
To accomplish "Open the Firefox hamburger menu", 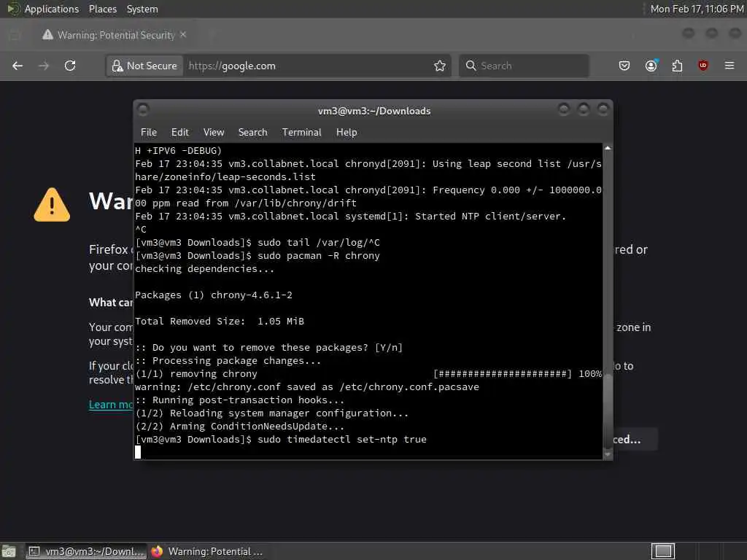I will click(x=729, y=66).
